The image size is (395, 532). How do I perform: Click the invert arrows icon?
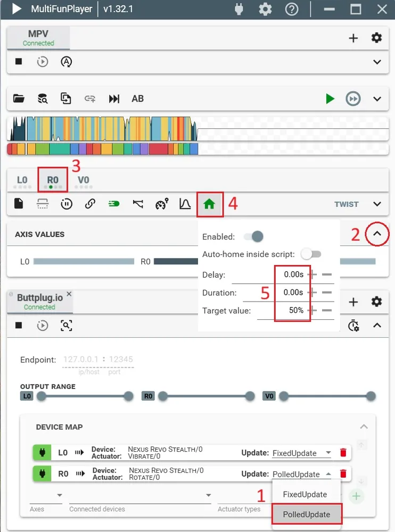138,204
